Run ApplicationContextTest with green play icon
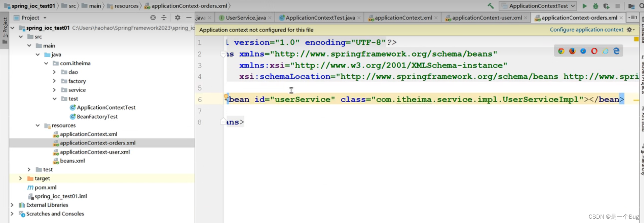 pos(585,6)
